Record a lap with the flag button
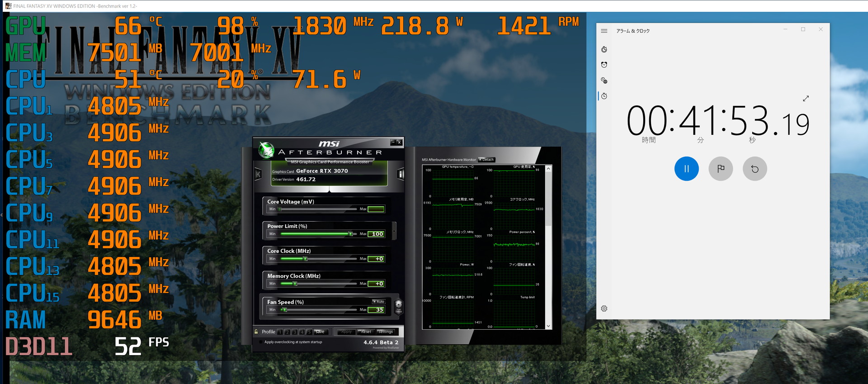The width and height of the screenshot is (868, 384). point(721,169)
